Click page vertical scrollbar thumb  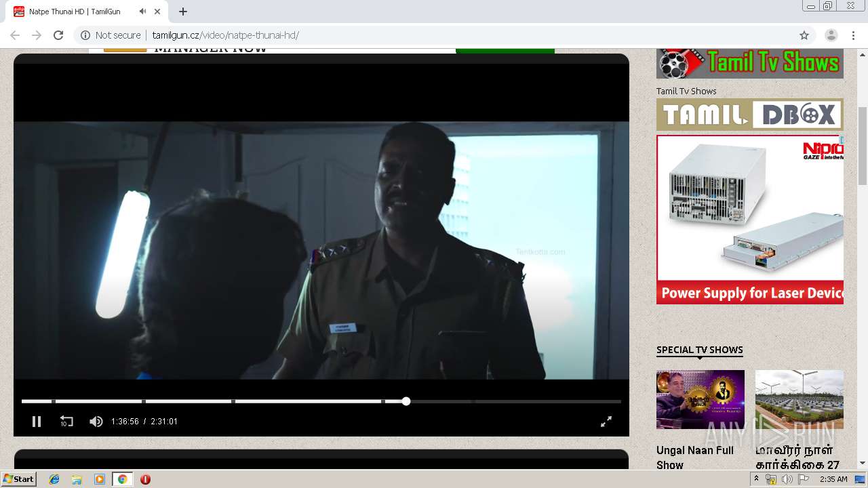[x=863, y=146]
